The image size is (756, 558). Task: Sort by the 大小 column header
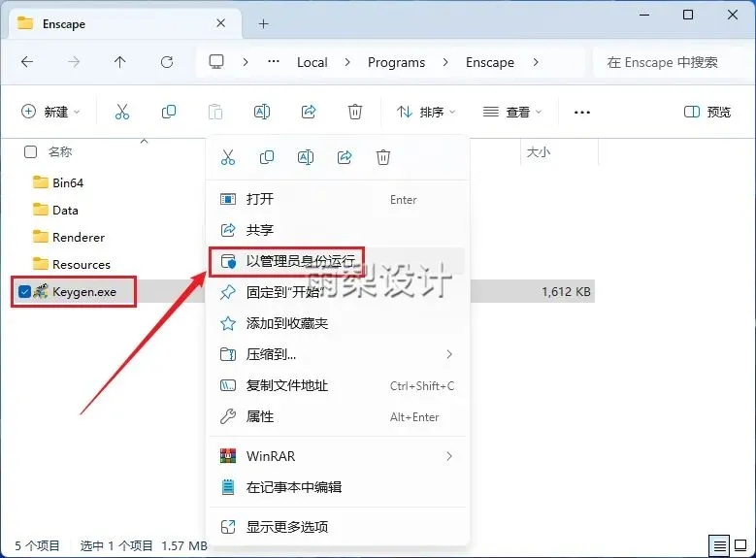[538, 152]
